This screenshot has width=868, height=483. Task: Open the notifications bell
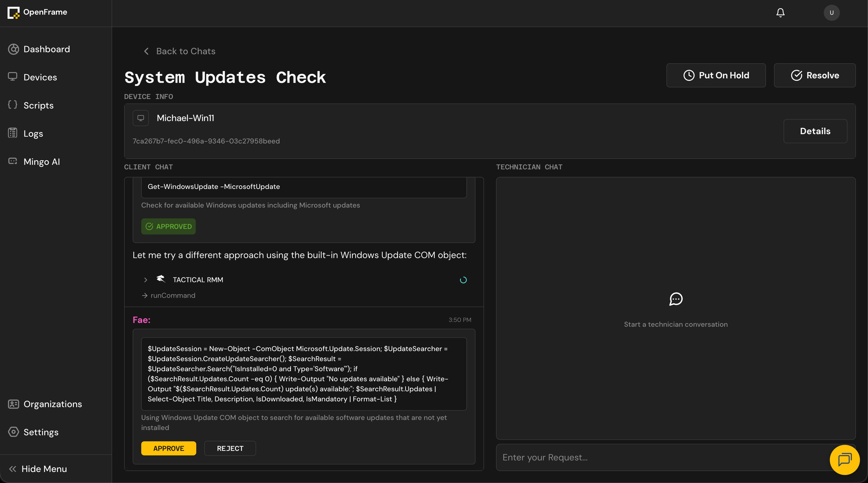click(780, 12)
